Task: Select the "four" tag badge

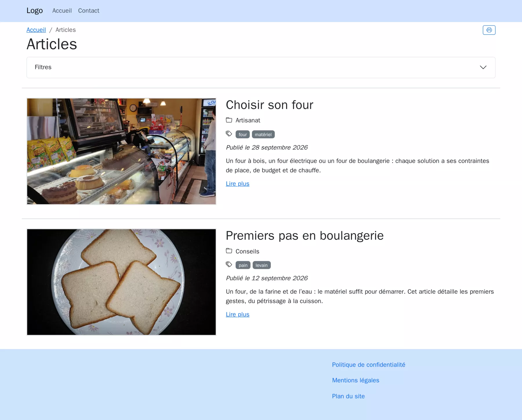Action: click(x=243, y=134)
